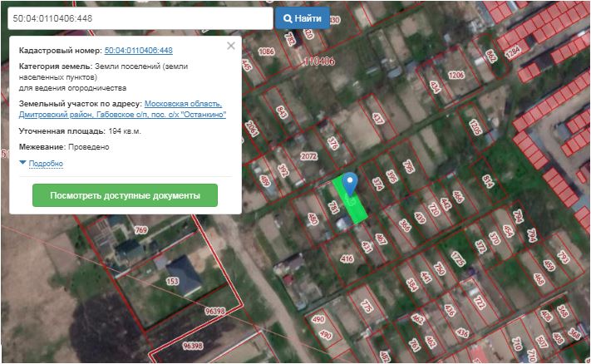The height and width of the screenshot is (364, 591).
Task: Select parcel labeled 459
Action: click(549, 265)
